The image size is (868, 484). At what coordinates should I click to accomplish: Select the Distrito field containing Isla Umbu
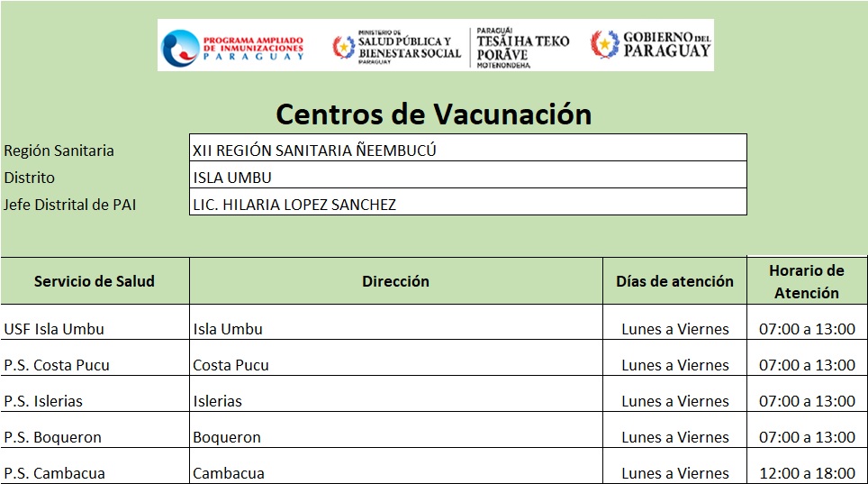point(468,178)
